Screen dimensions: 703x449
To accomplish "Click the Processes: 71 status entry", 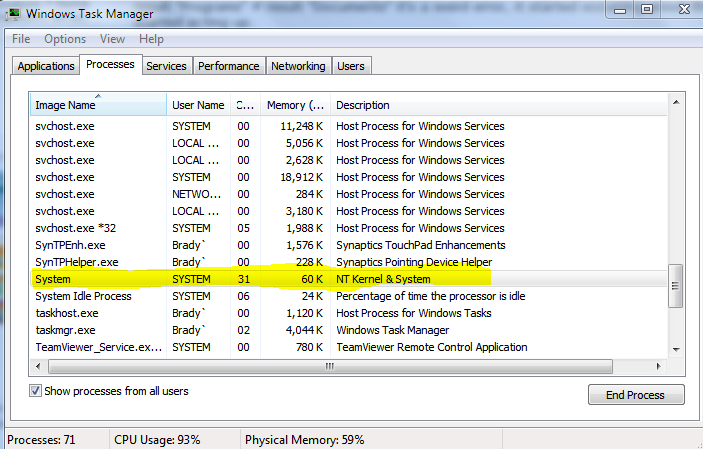I will point(41,440).
